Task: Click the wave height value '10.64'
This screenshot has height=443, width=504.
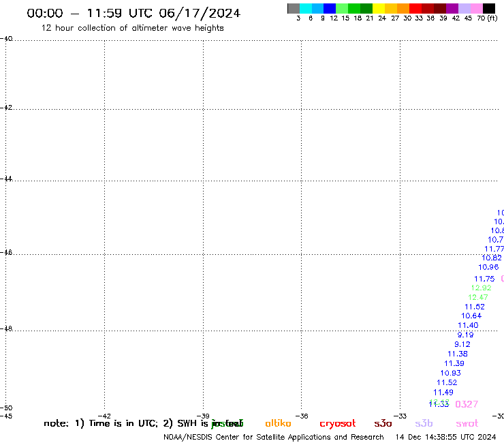Action: point(471,316)
